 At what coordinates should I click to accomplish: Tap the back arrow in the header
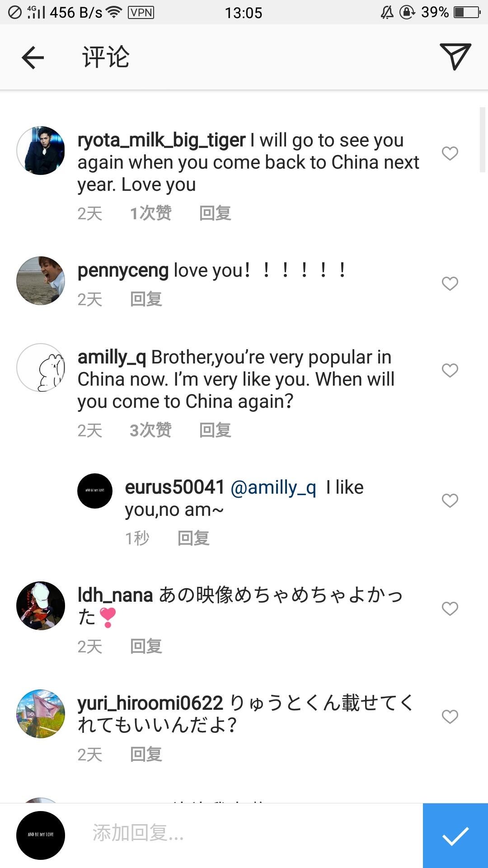click(x=33, y=57)
